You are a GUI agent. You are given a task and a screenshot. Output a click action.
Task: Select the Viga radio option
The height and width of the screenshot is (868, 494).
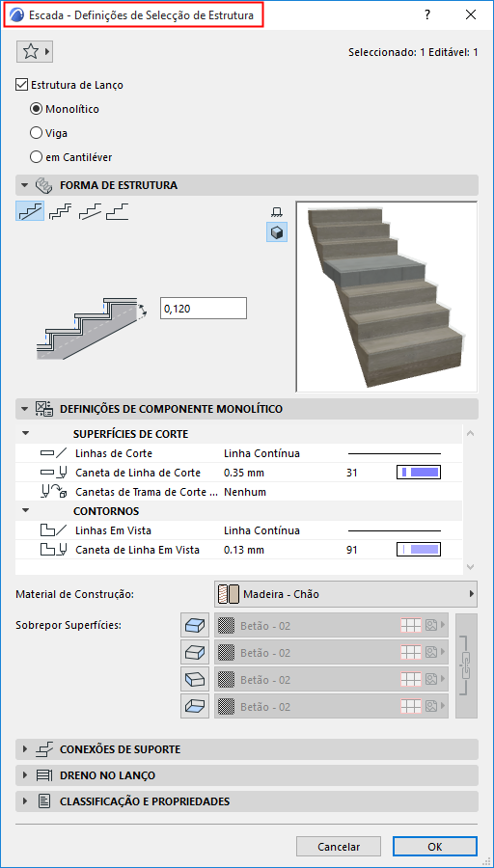36,133
